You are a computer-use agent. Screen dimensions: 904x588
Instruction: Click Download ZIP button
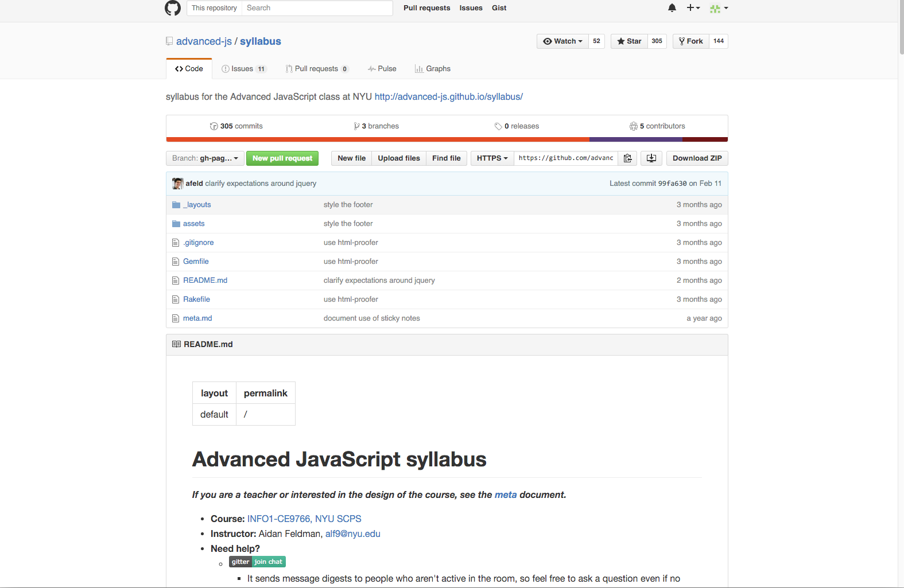[x=697, y=158]
